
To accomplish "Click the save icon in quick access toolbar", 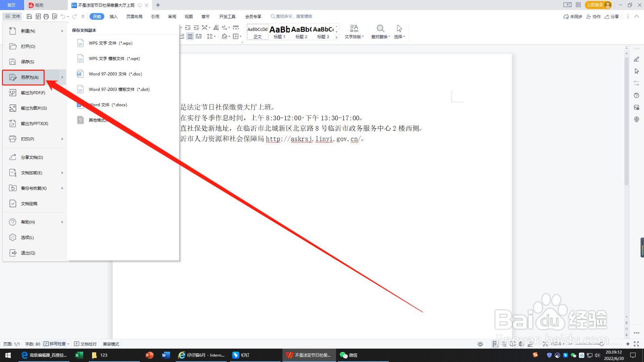I will pyautogui.click(x=29, y=16).
